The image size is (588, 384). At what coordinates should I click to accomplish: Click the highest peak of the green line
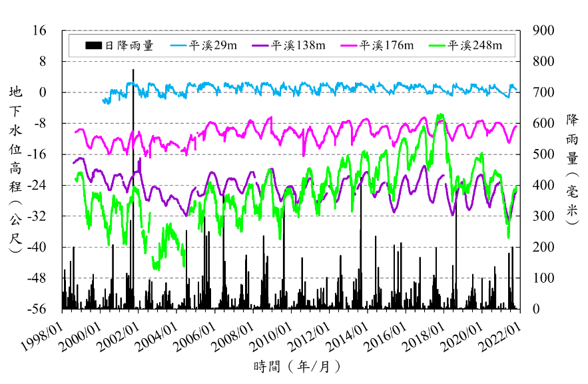click(x=439, y=115)
